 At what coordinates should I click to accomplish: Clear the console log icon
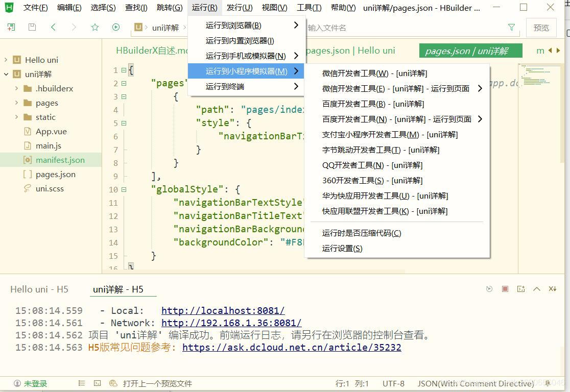click(553, 289)
